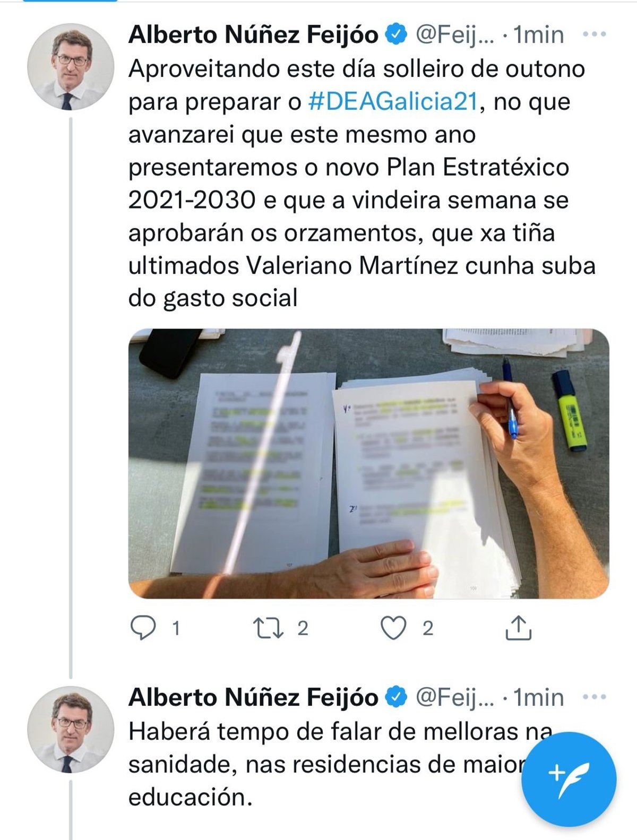Open the #DEAGalicia21 hashtag

coord(393,102)
